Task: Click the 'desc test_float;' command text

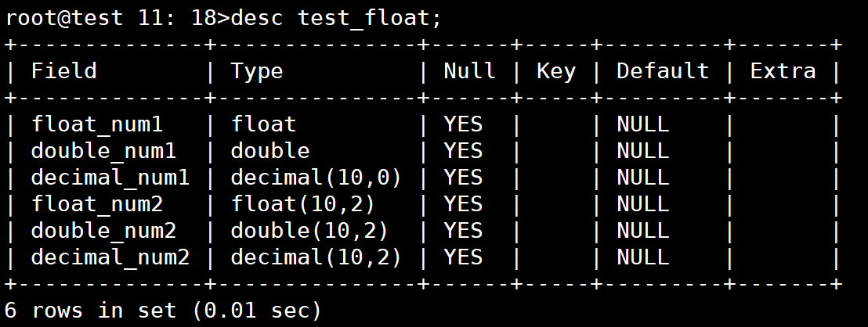Action: click(336, 18)
